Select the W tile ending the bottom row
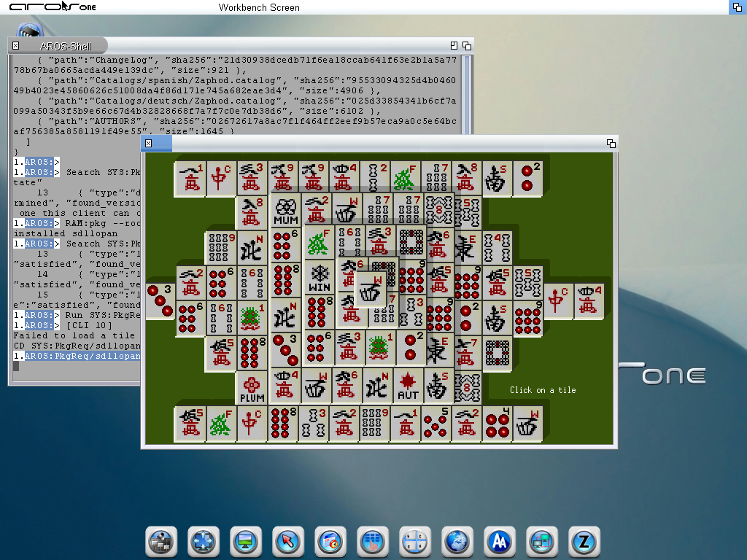Viewport: 747px width, 560px height. tap(527, 424)
